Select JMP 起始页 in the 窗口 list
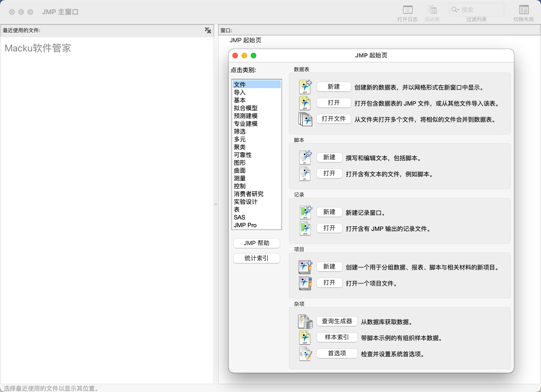This screenshot has width=541, height=392. click(x=245, y=40)
